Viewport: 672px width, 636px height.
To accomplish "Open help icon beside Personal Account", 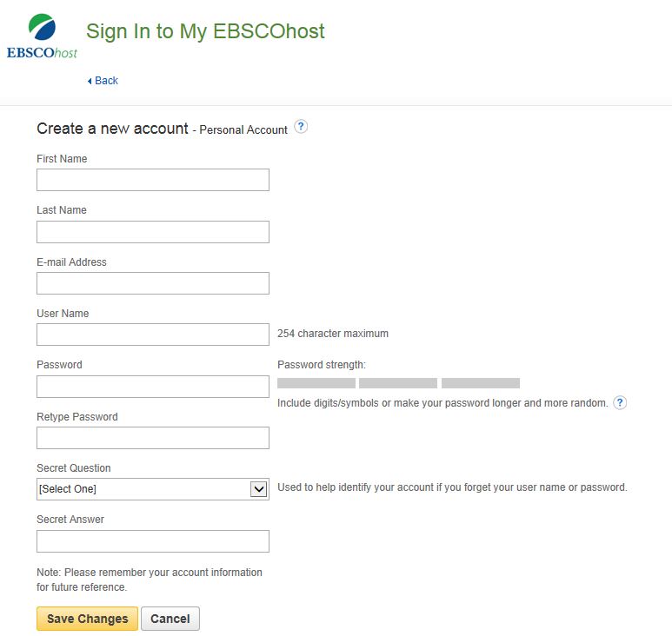I will [x=301, y=127].
